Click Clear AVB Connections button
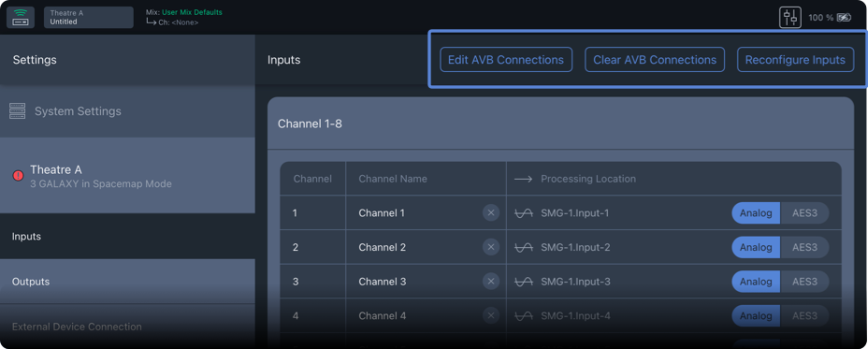Screen dimensions: 868x349 point(655,60)
